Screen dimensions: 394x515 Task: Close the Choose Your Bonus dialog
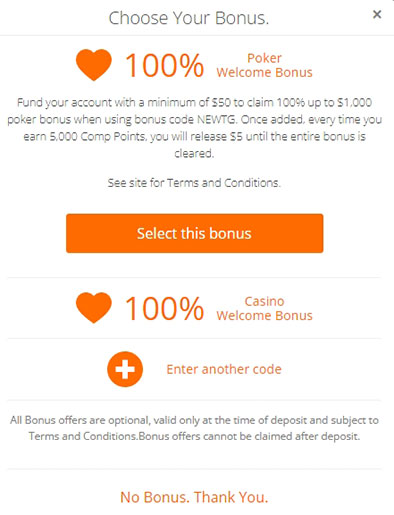tap(377, 14)
